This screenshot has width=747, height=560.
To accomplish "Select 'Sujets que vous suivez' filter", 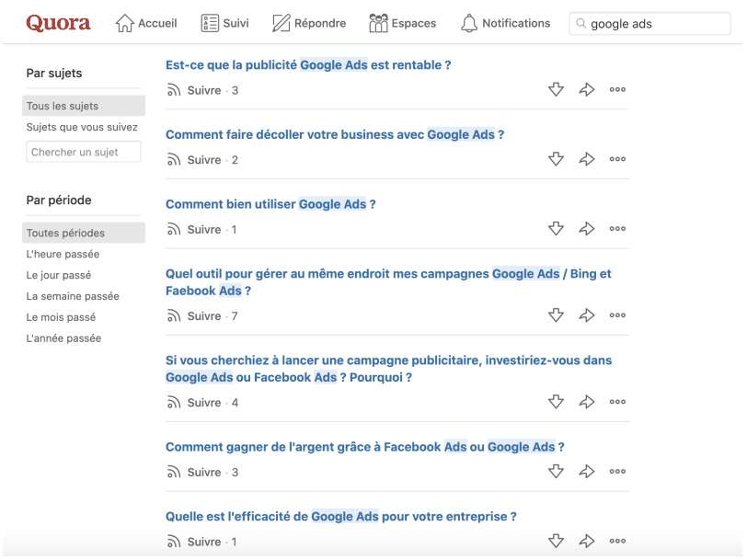I will [82, 127].
